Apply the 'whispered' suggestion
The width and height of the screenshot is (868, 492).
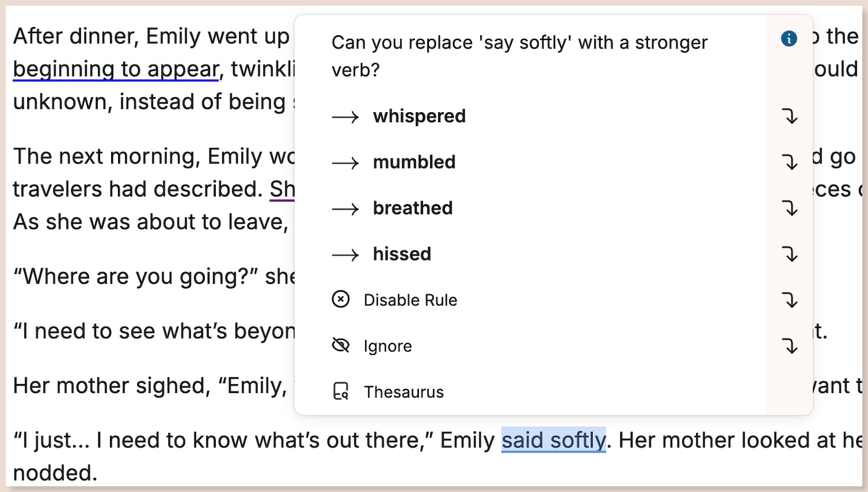click(420, 116)
